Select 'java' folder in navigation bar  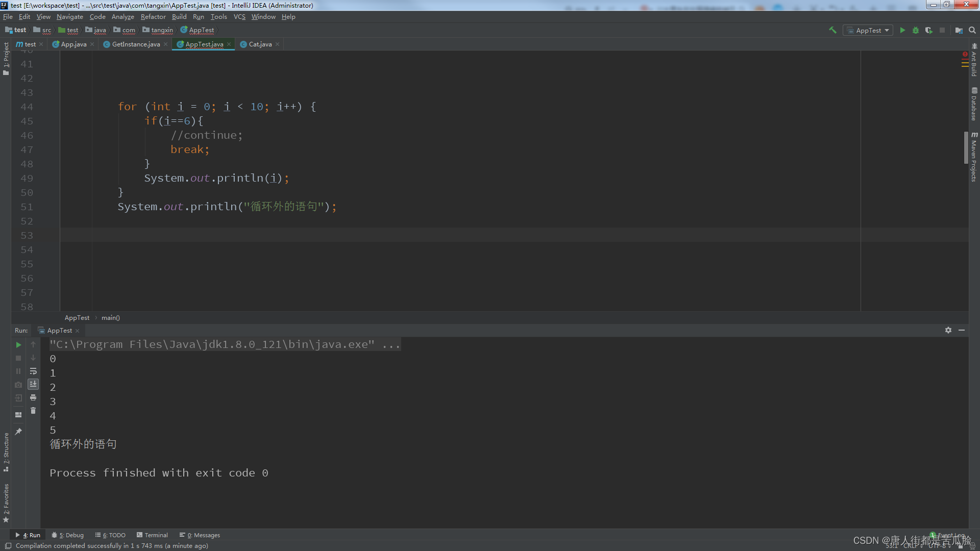[x=96, y=30]
